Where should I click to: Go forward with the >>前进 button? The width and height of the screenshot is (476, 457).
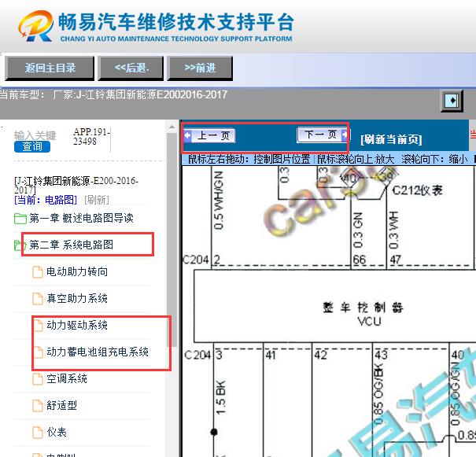[200, 68]
